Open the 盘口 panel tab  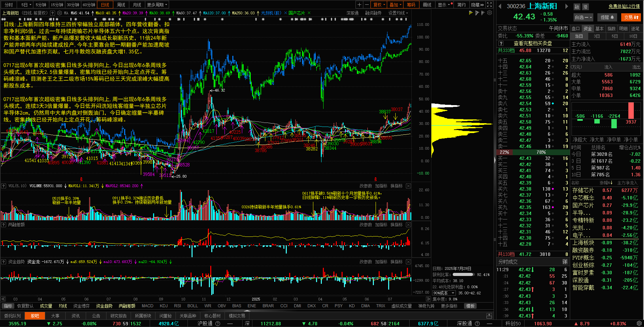[576, 29]
